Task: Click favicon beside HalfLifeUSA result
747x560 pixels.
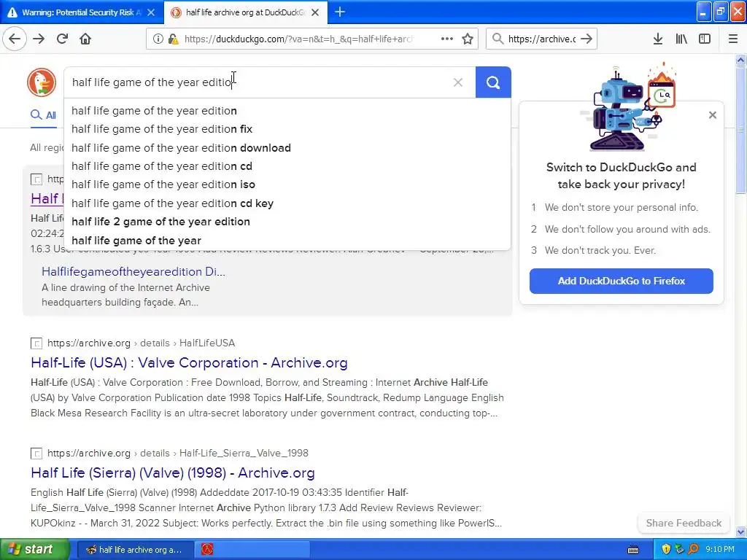Action: point(36,343)
